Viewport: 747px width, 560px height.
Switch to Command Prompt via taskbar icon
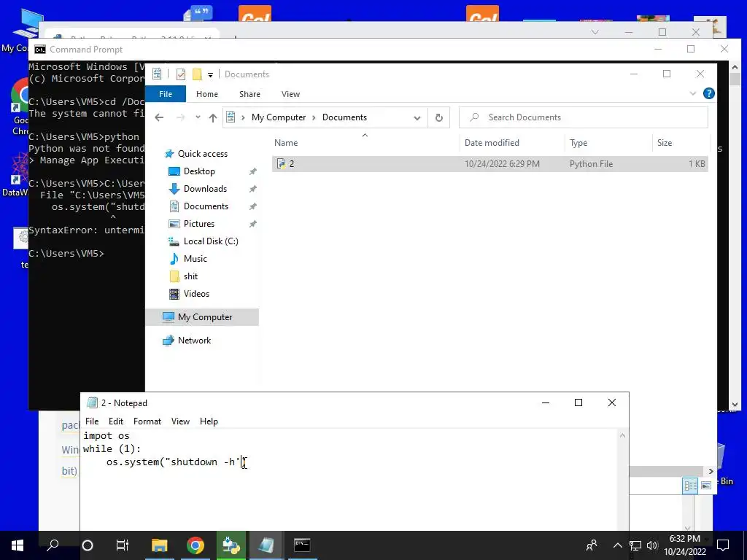[302, 545]
